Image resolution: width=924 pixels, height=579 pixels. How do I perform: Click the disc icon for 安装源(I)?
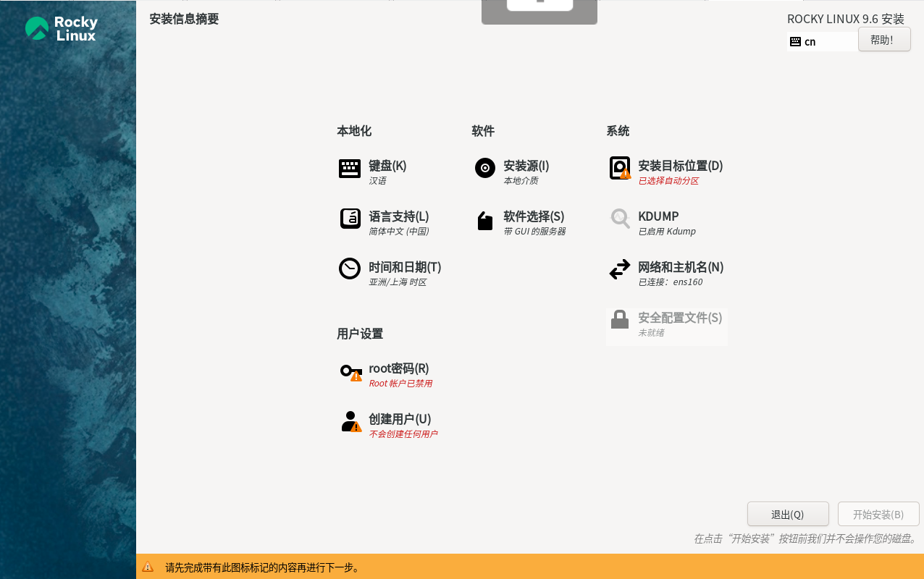pos(484,168)
